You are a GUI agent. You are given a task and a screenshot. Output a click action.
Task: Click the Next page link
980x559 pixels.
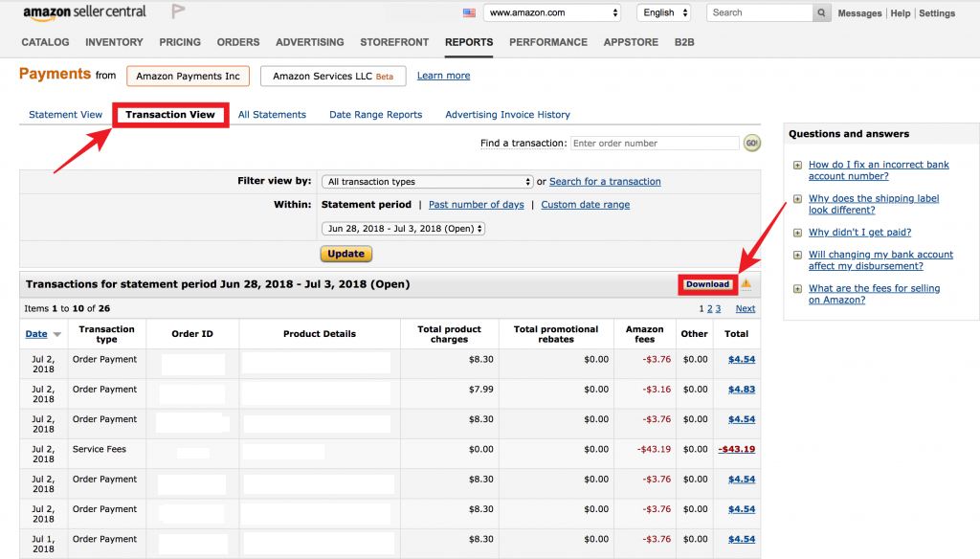click(745, 308)
